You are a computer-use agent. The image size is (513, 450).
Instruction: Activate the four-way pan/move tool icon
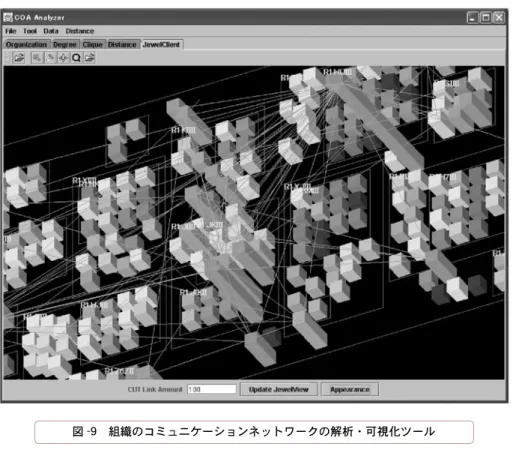(x=63, y=58)
